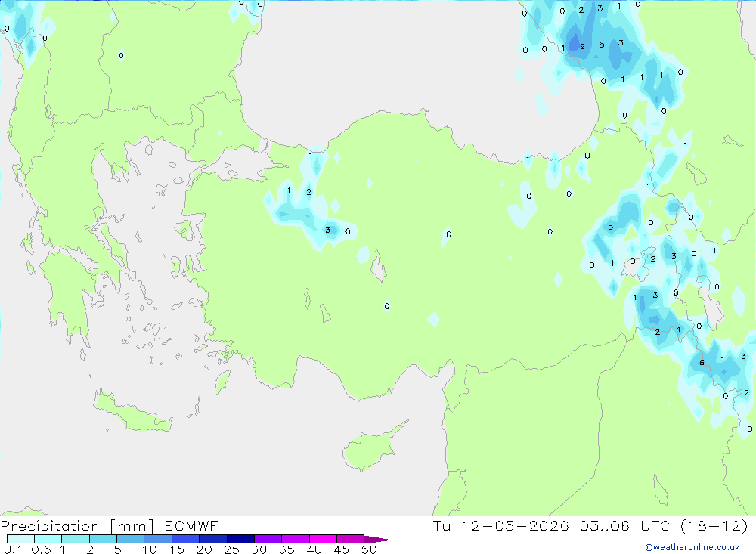
Task: Select the 40–45 mm magenta legend swatch
Action: pos(323,539)
